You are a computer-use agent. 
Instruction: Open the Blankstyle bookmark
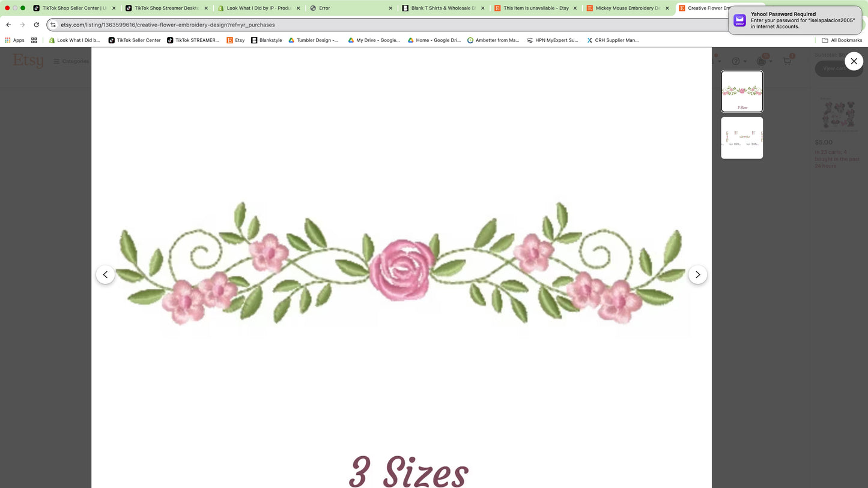[266, 40]
